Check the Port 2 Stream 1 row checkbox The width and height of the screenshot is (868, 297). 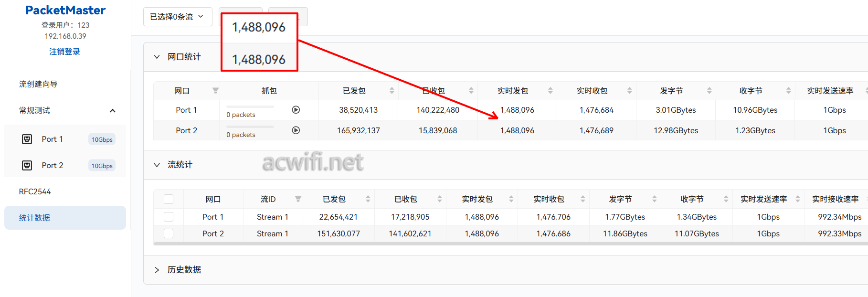point(169,233)
